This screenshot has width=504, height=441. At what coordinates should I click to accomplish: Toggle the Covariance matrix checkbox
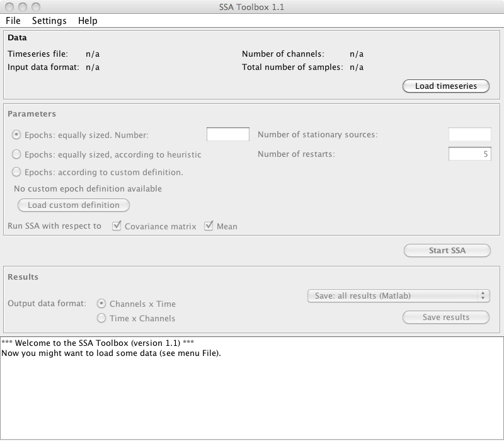[117, 226]
